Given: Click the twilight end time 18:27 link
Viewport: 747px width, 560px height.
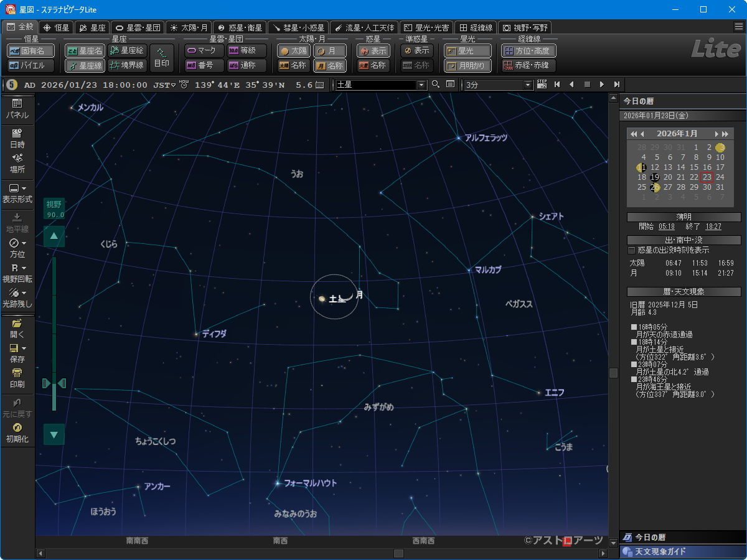Looking at the screenshot, I should (x=713, y=226).
